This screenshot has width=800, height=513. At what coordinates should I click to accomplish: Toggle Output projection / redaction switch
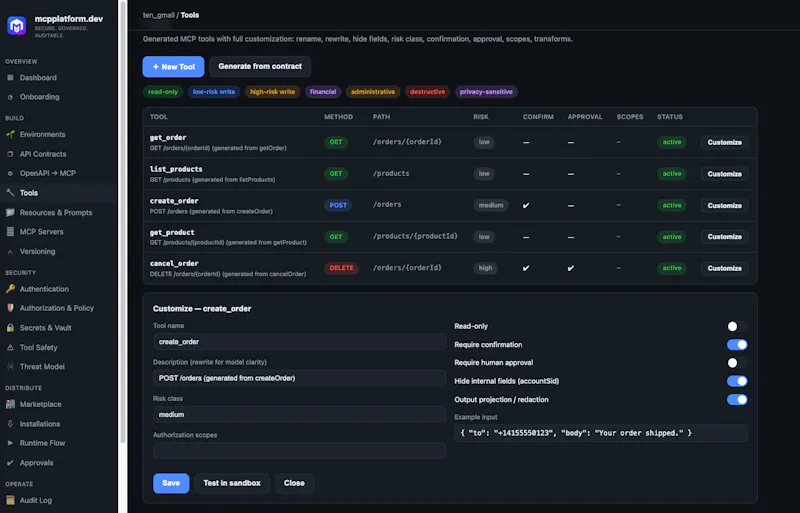(737, 400)
